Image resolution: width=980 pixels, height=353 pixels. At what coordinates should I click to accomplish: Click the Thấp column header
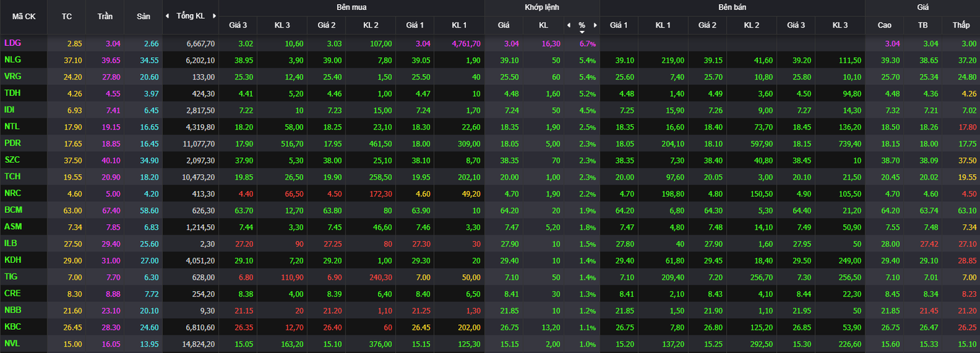961,25
